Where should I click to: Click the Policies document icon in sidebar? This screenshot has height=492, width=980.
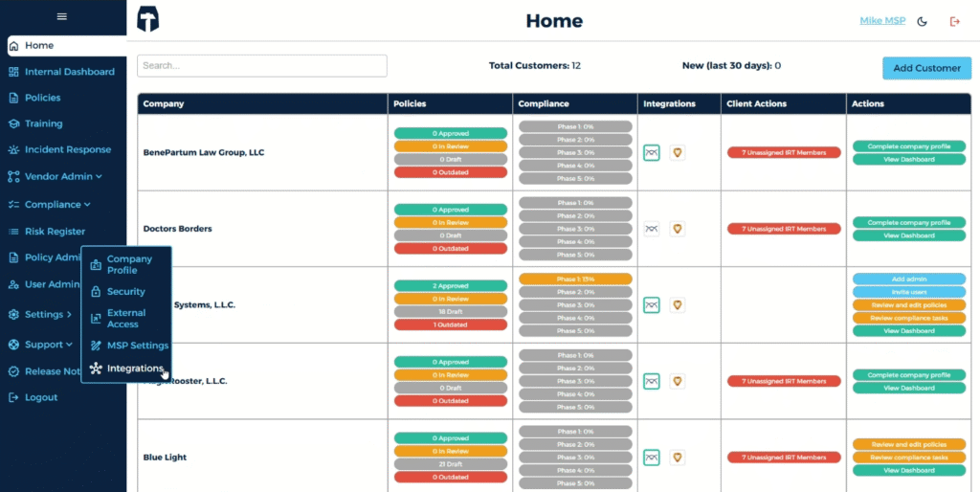(x=13, y=98)
